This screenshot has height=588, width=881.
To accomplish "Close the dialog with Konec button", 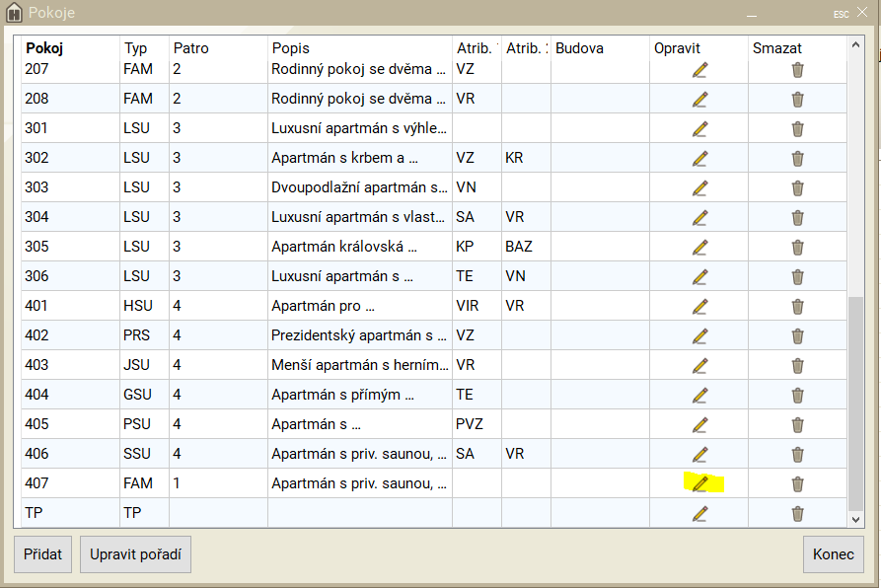I will (x=833, y=554).
